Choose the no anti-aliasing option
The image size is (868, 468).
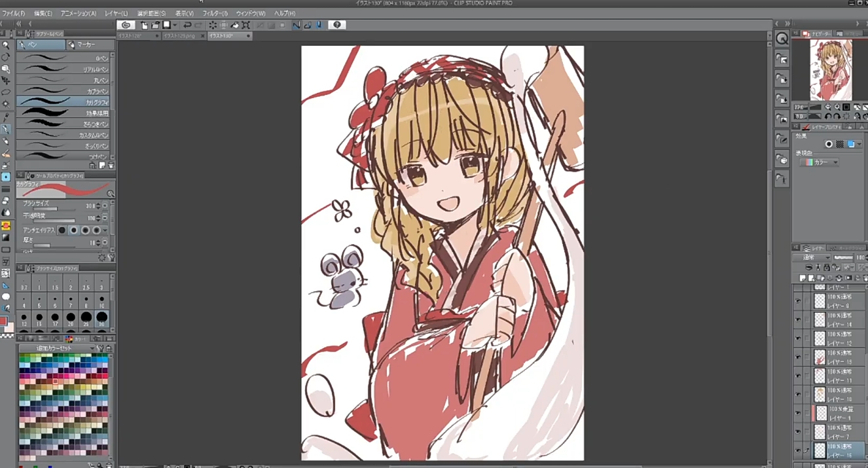(62, 230)
